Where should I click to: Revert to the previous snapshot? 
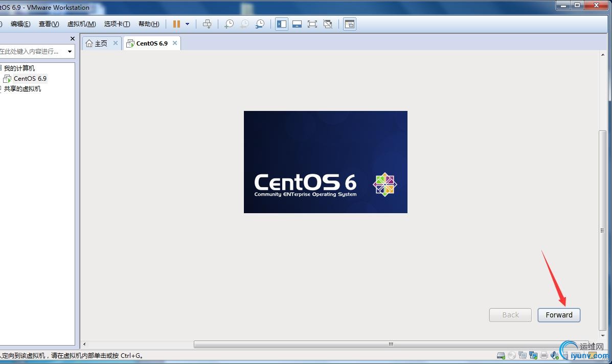[x=244, y=24]
